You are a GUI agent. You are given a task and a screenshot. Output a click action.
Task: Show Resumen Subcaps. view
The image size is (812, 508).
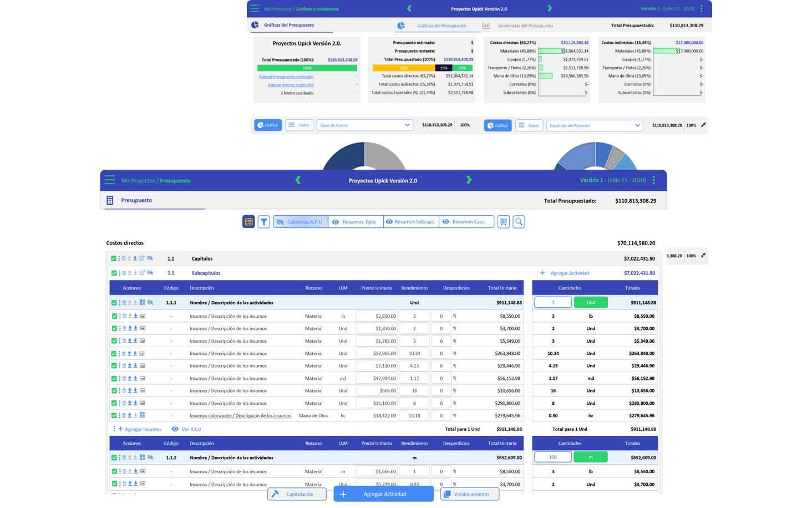tap(410, 222)
